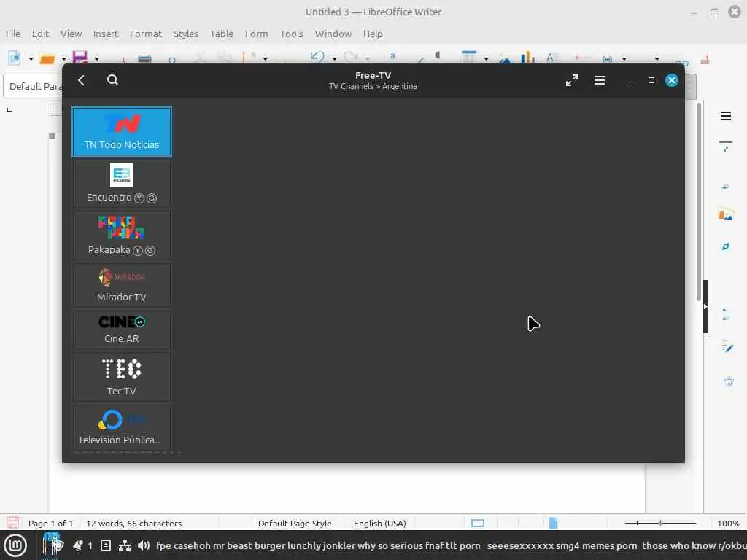Expand the Open recent files dropdown arrow

(63, 58)
